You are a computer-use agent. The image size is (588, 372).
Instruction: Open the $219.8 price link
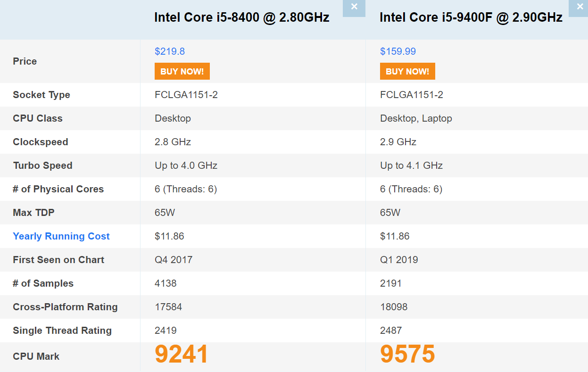click(x=170, y=51)
